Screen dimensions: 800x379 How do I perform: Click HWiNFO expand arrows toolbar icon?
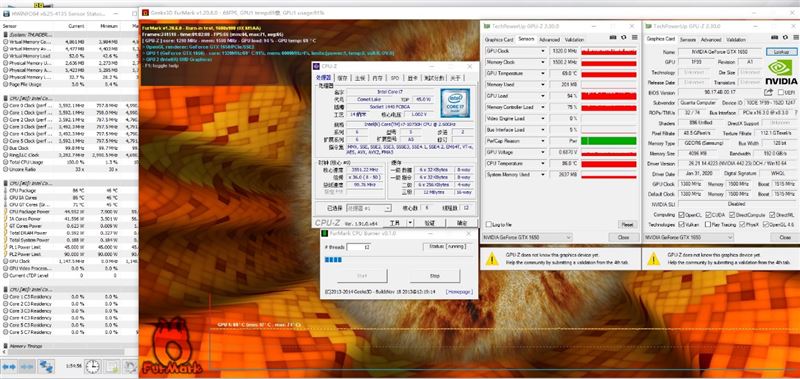pos(9,366)
